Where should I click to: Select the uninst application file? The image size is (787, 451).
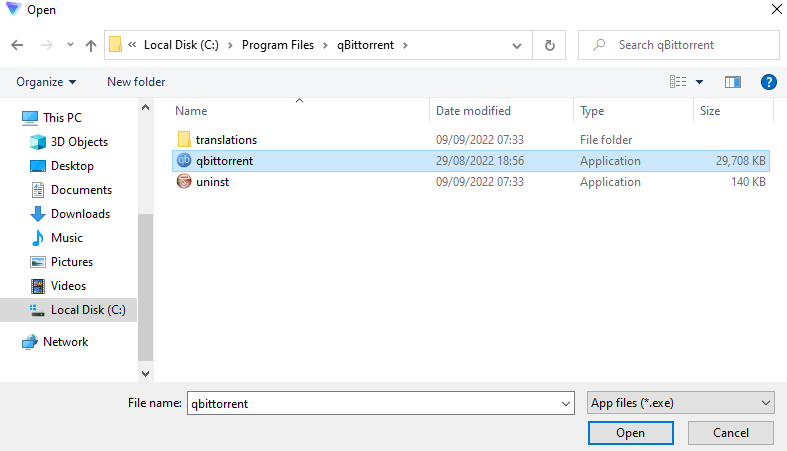(x=212, y=182)
